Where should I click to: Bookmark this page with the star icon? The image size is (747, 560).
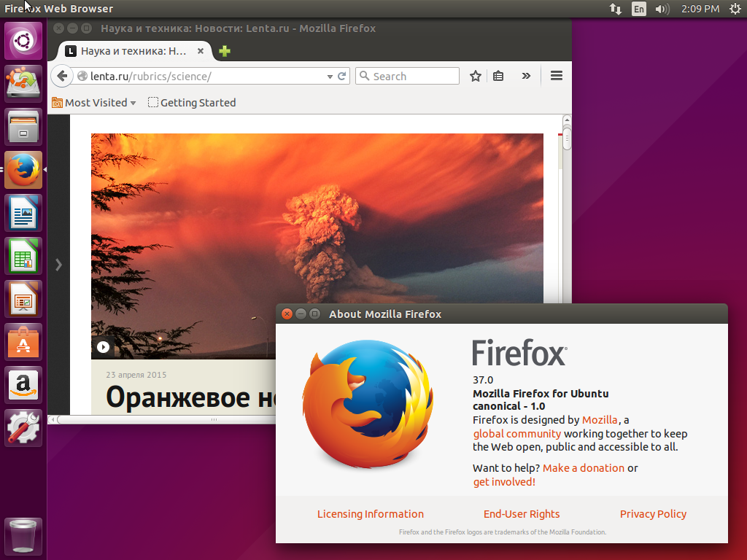[x=475, y=76]
